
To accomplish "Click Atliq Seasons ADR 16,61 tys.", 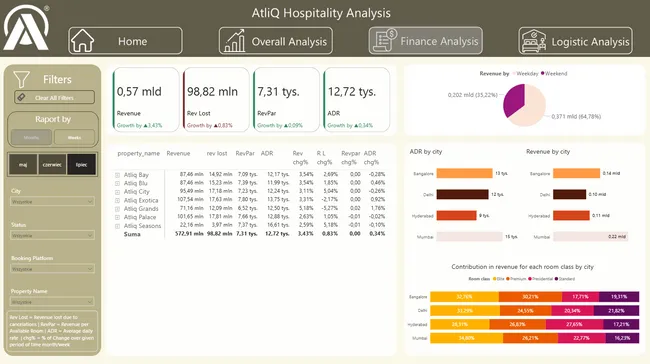I will pos(278,226).
